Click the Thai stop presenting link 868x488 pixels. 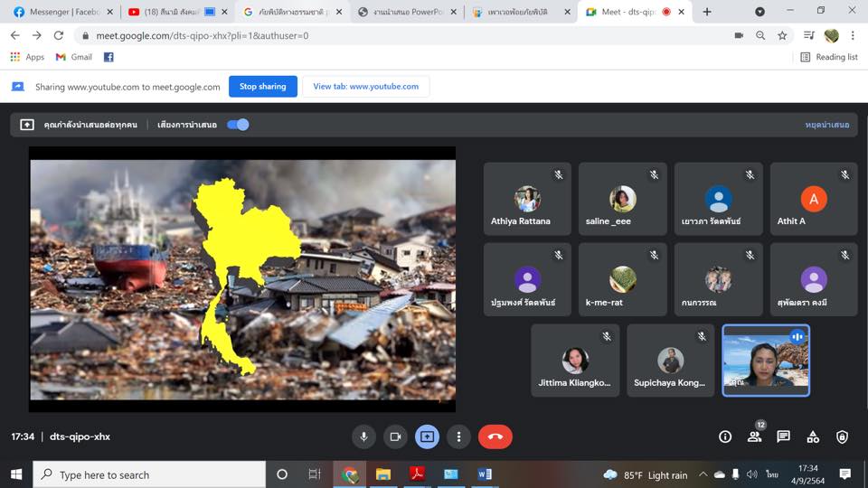[827, 125]
